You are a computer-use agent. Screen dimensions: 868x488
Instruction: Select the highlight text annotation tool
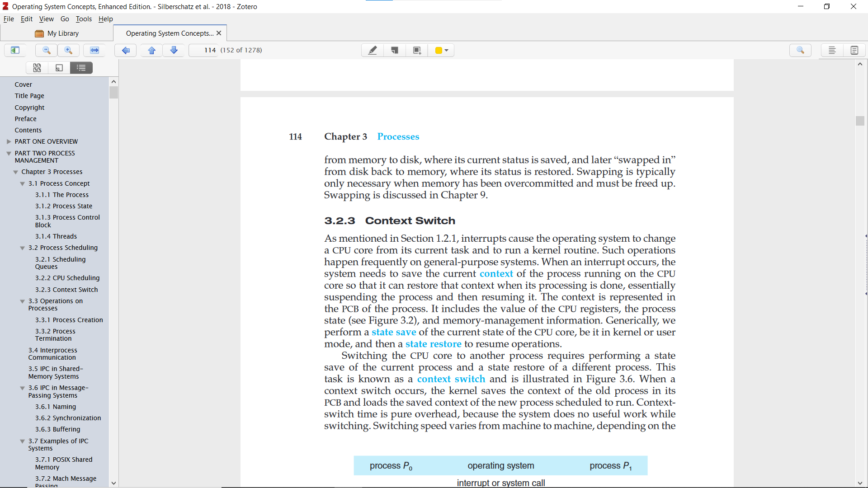click(372, 50)
